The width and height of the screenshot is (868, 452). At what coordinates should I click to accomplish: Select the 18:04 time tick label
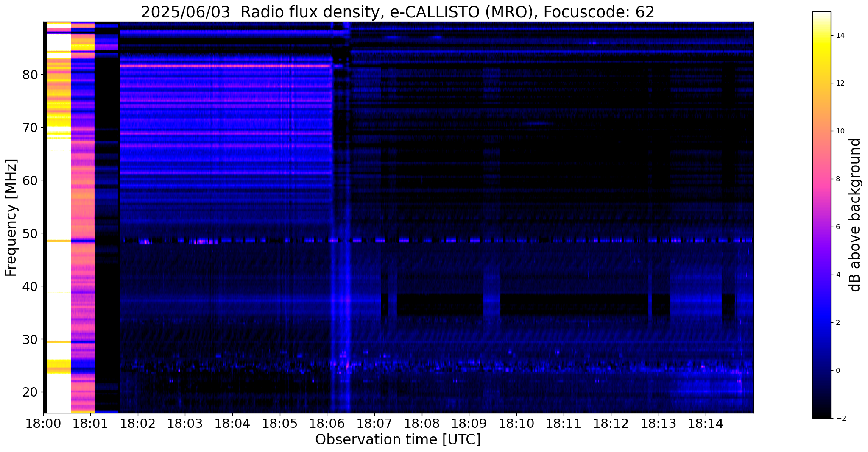[x=232, y=423]
